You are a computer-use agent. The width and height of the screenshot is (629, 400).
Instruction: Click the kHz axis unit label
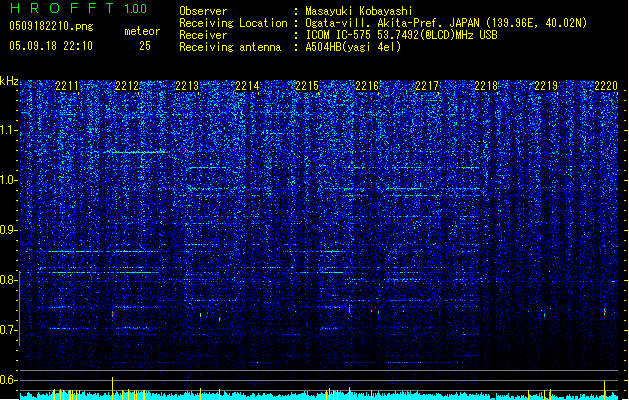pos(9,81)
